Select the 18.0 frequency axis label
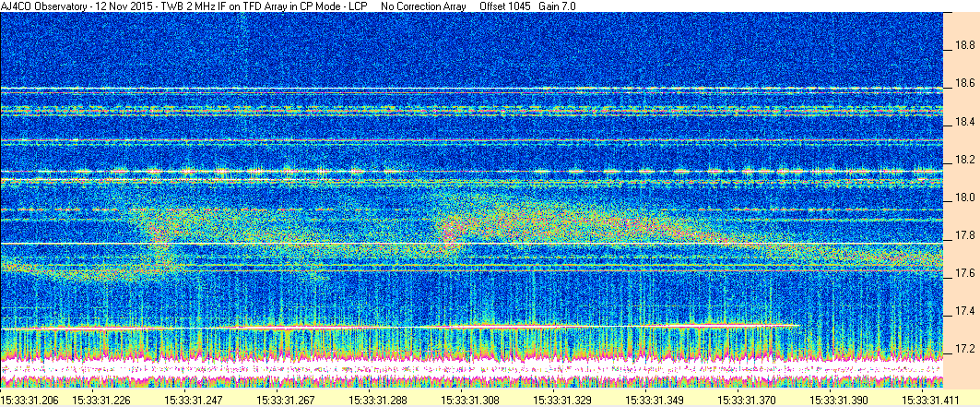The image size is (980, 407). tap(964, 198)
